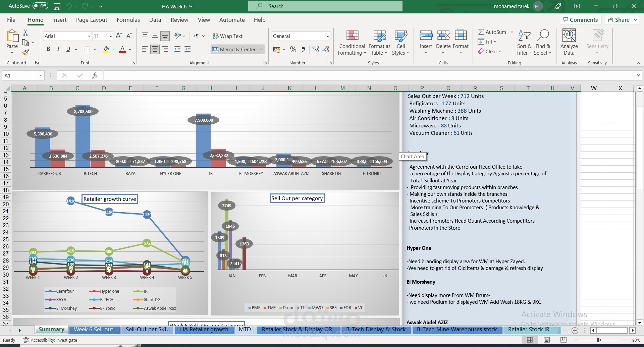This screenshot has height=347, width=644.
Task: Open the font name dropdown
Action: click(x=89, y=36)
